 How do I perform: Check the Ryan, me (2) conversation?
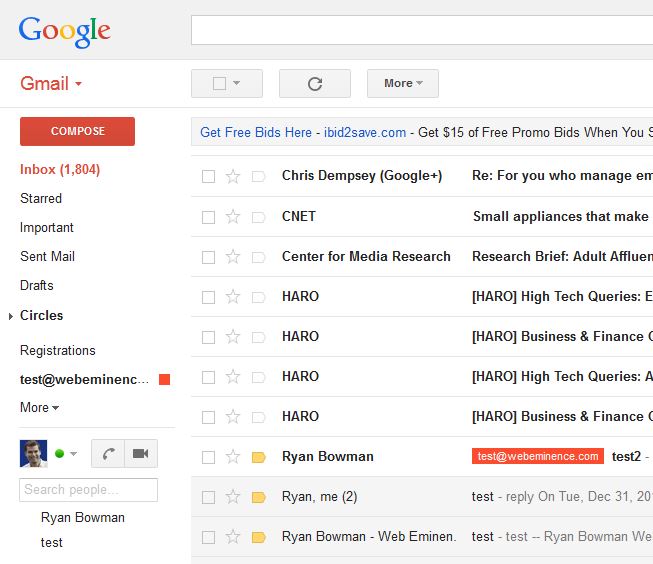(x=208, y=497)
